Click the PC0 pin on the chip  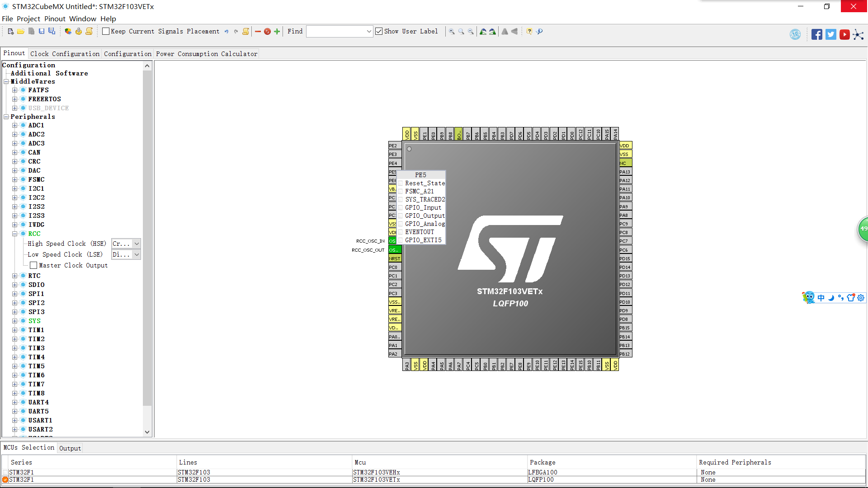tap(395, 267)
